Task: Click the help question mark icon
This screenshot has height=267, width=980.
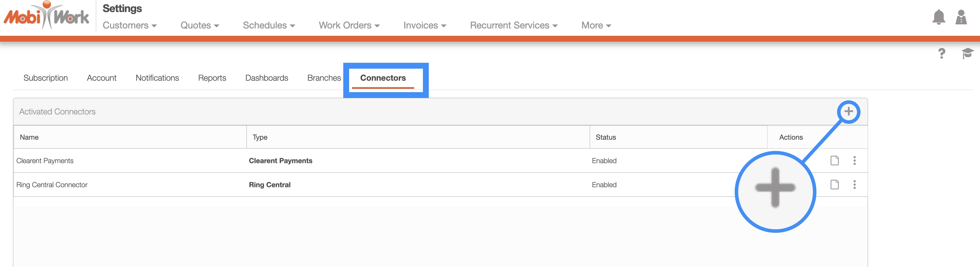Action: pos(941,54)
